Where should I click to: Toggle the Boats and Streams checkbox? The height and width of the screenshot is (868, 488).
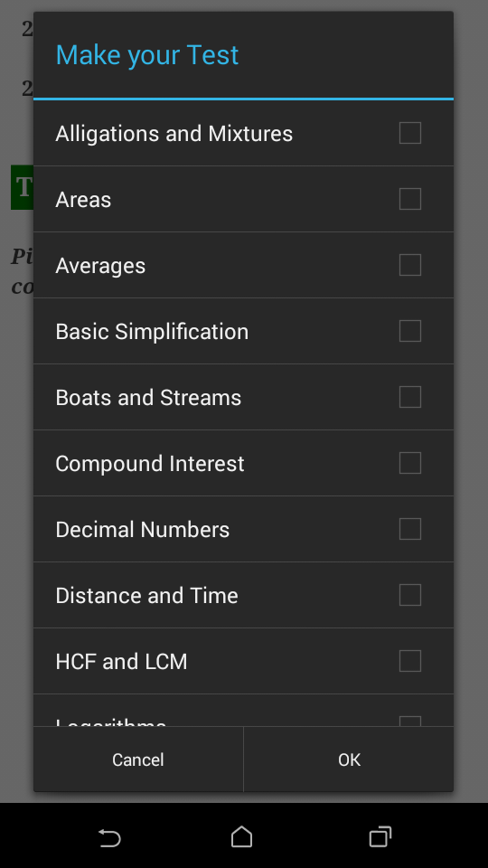pyautogui.click(x=410, y=396)
